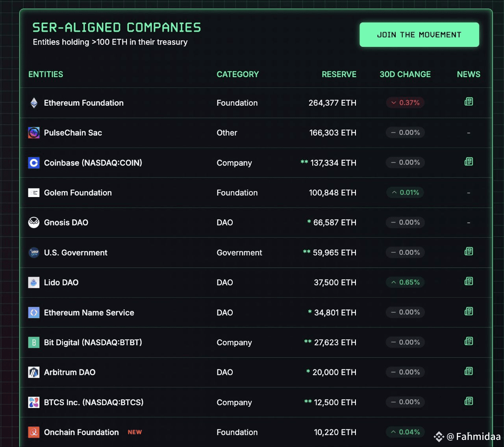Open Ethereum Foundation news icon
The width and height of the screenshot is (504, 447).
469,102
